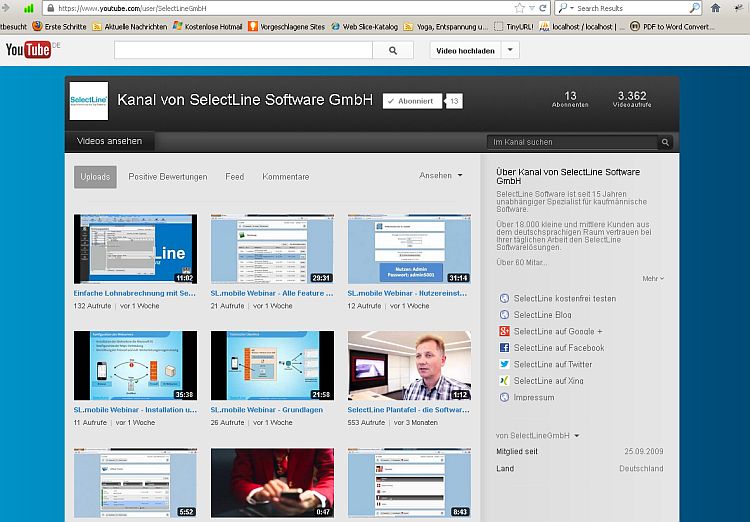Click globe icon beside SelectLine kostenfrei testen

504,299
